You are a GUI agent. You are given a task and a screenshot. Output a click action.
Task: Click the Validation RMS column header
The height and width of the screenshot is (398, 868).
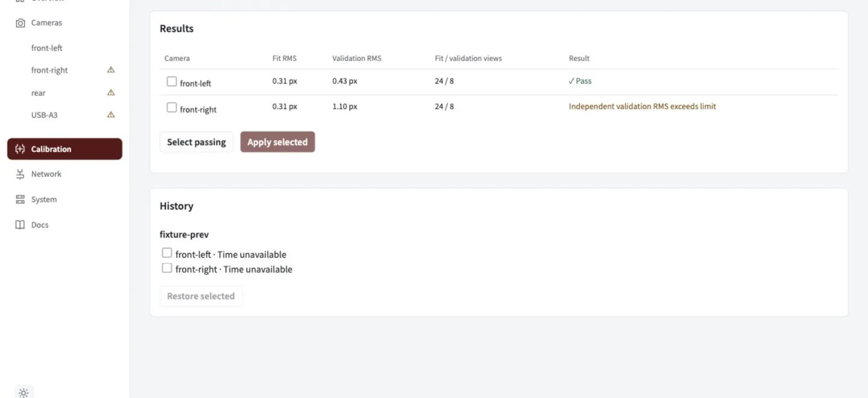coord(357,58)
